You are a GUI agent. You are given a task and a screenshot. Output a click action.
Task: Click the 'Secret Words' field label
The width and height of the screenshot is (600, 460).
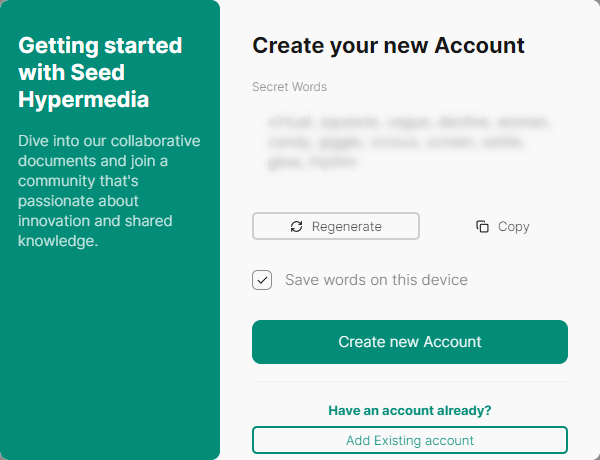[289, 87]
